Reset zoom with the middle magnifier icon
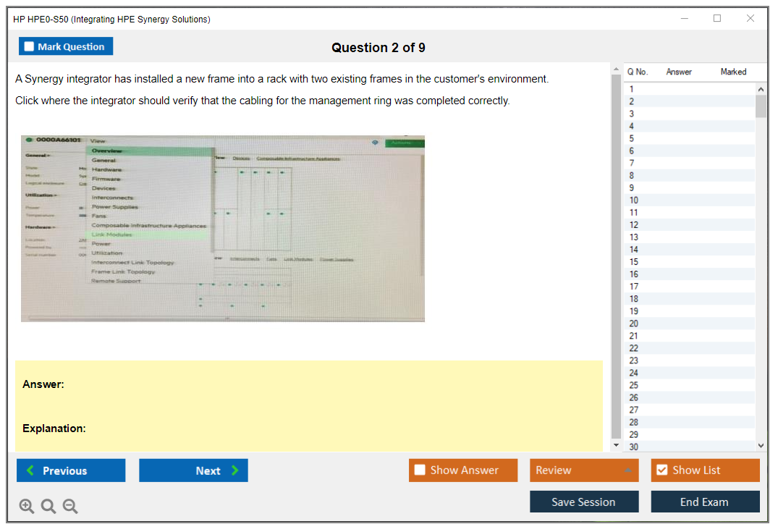 48,507
